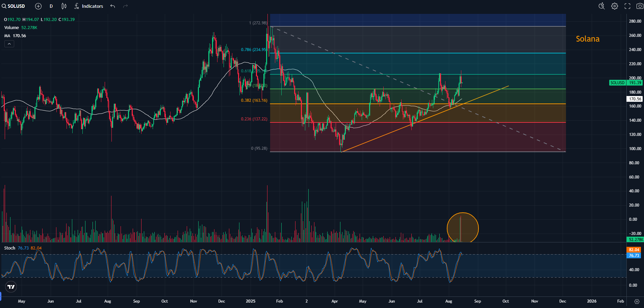644x308 pixels.
Task: Open the candlestick chart type selector
Action: click(64, 6)
